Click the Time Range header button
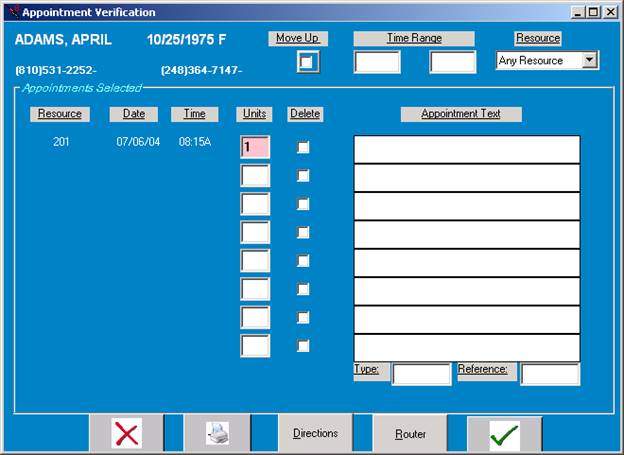The height and width of the screenshot is (455, 624). point(414,38)
